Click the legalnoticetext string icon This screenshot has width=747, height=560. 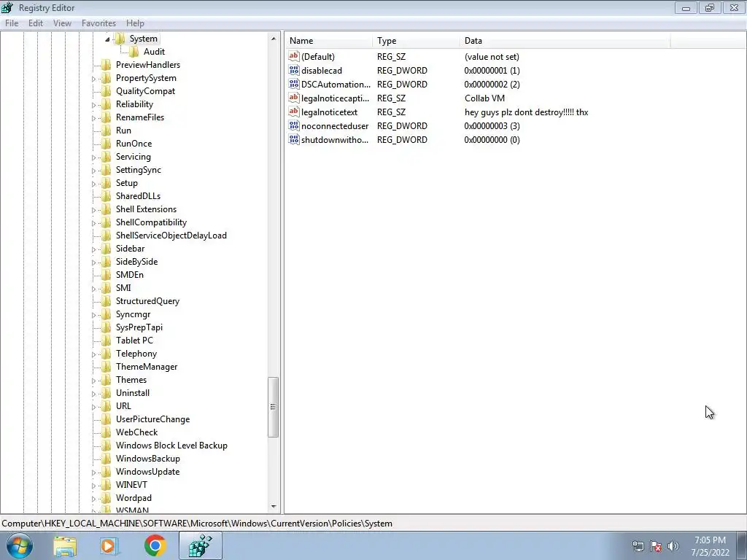click(294, 112)
